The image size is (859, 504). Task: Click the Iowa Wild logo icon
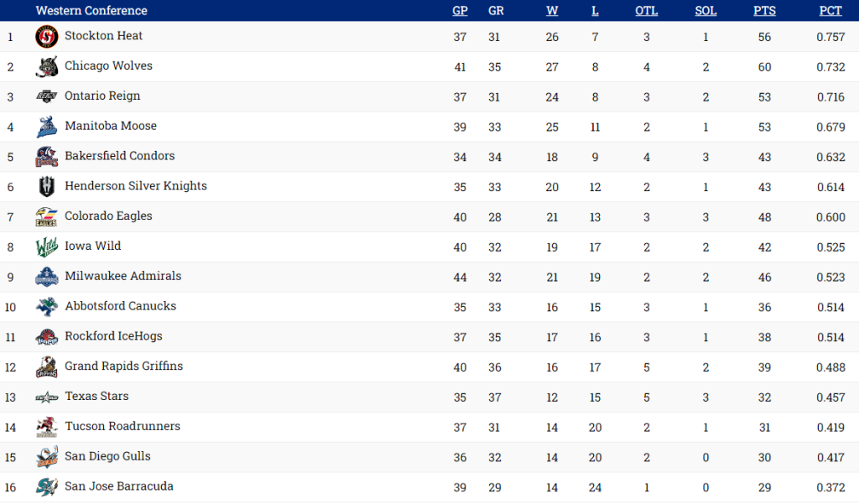(x=46, y=247)
